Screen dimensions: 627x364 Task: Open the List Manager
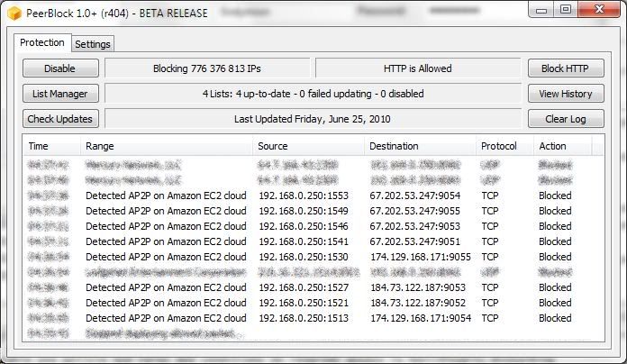tap(60, 94)
